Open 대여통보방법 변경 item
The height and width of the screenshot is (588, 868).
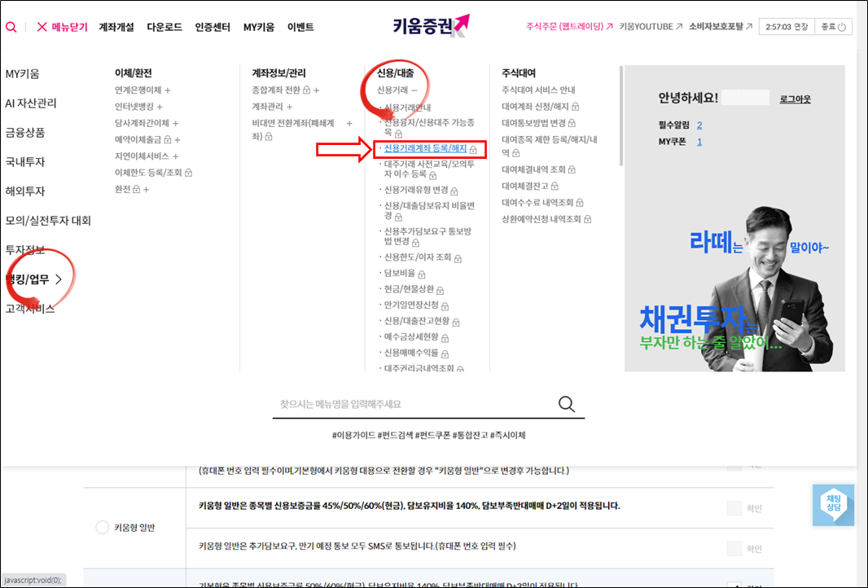538,123
